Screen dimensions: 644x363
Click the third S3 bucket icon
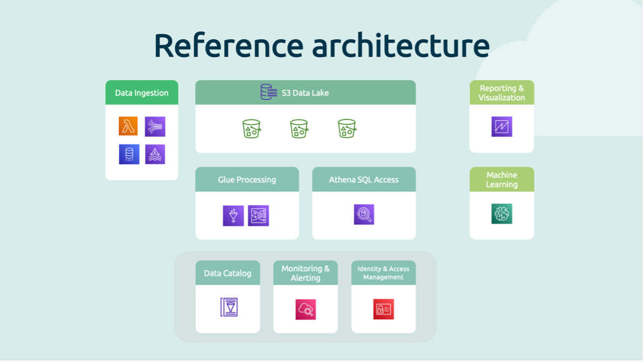pyautogui.click(x=347, y=129)
